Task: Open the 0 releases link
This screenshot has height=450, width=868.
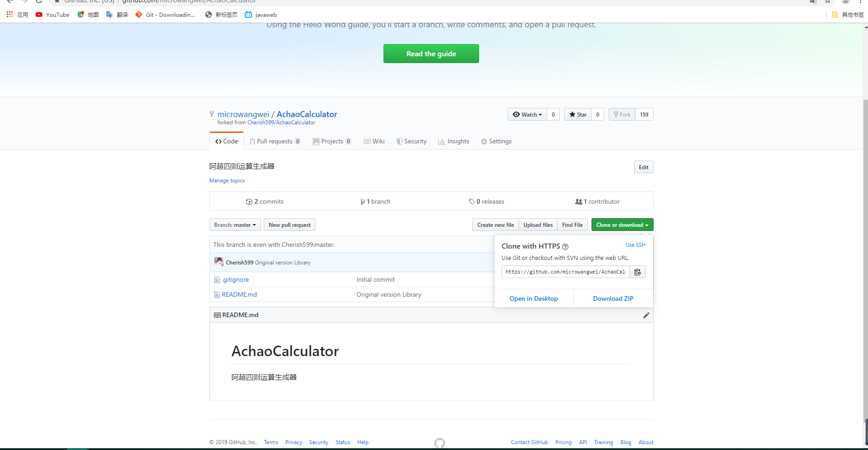Action: [x=487, y=201]
